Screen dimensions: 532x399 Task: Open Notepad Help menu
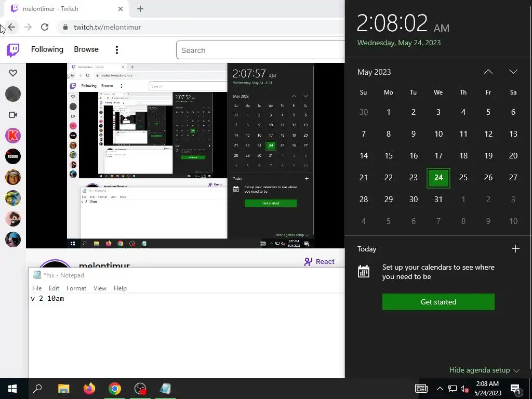point(120,288)
